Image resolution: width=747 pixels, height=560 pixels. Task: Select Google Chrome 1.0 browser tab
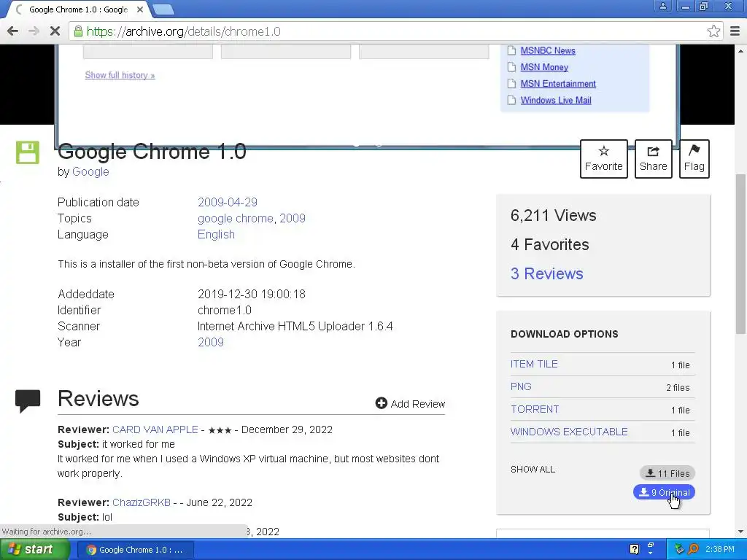point(78,9)
